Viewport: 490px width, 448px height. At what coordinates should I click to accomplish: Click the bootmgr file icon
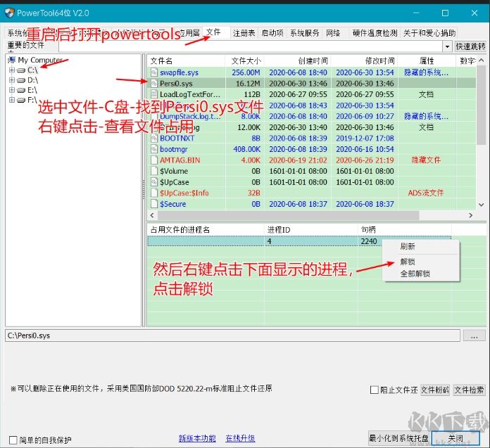(153, 149)
